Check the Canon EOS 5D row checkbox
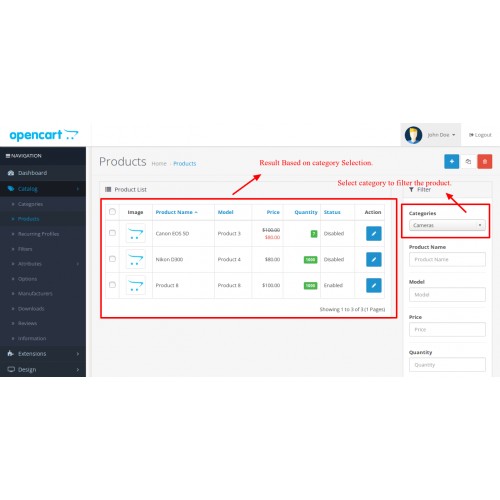Image resolution: width=500 pixels, height=500 pixels. pos(112,233)
